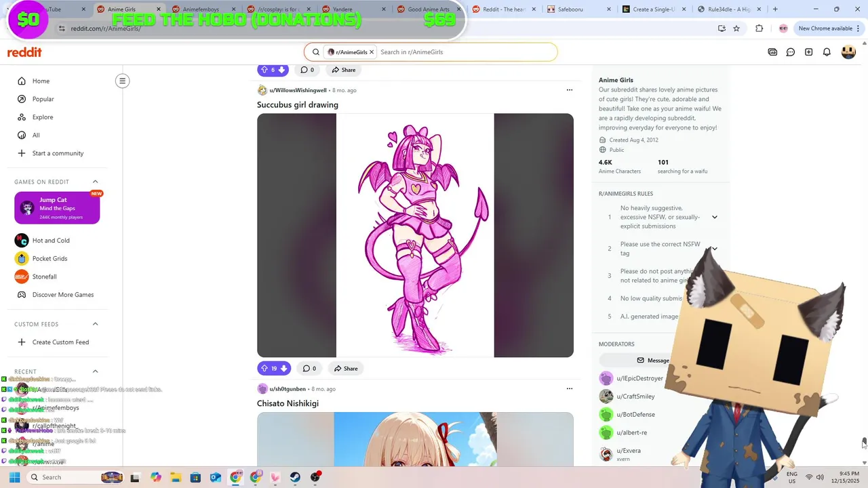Click the reddit logo

[24, 52]
